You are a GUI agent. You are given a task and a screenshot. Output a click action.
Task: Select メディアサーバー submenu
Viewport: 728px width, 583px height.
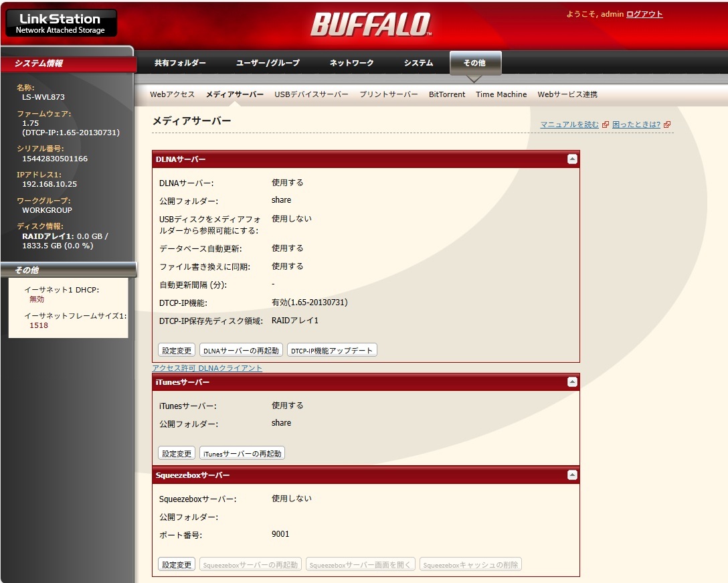tap(234, 94)
